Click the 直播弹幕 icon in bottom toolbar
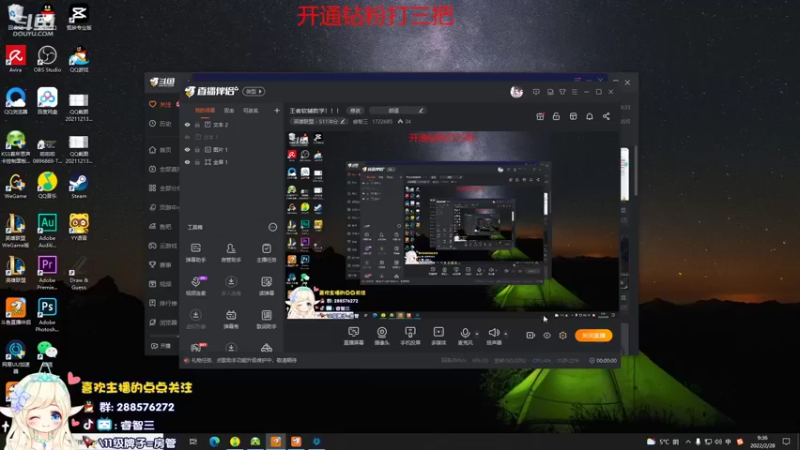This screenshot has width=800, height=450. (x=354, y=336)
